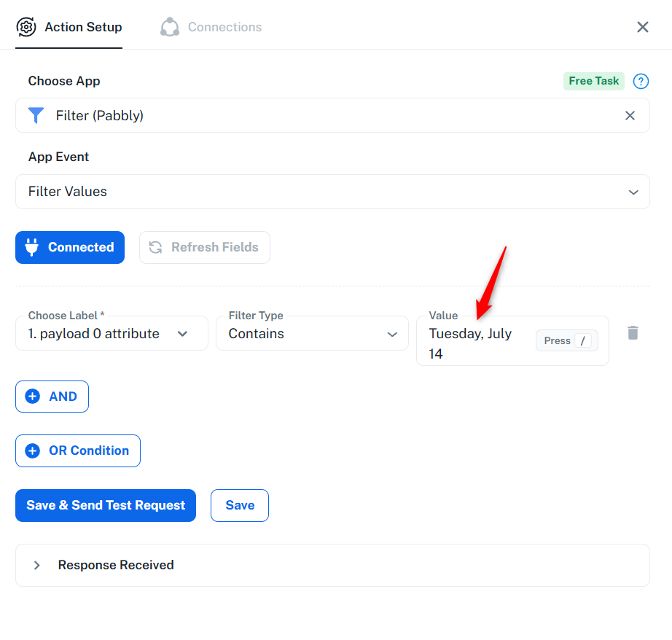Click the plus icon on OR Condition
Screen dimensions: 672x640
[33, 450]
